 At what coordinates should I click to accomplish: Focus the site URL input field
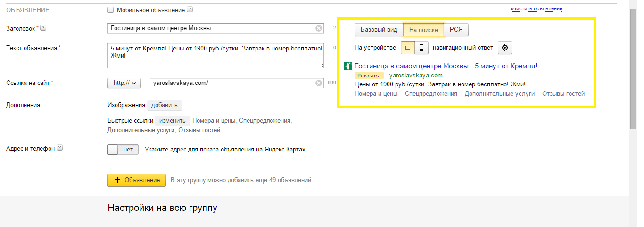point(237,83)
